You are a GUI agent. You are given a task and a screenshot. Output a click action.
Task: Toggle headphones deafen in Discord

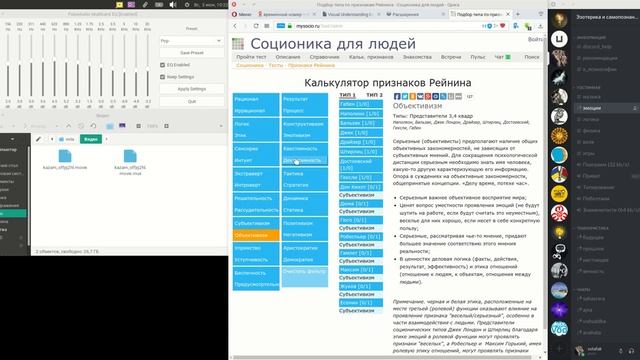coord(631,351)
